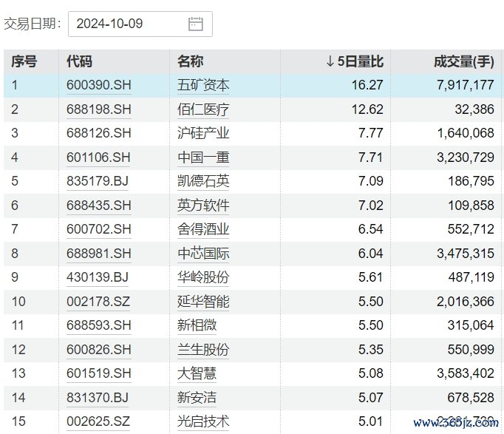Open stock name 沪硅产业
This screenshot has width=504, height=434.
point(203,133)
